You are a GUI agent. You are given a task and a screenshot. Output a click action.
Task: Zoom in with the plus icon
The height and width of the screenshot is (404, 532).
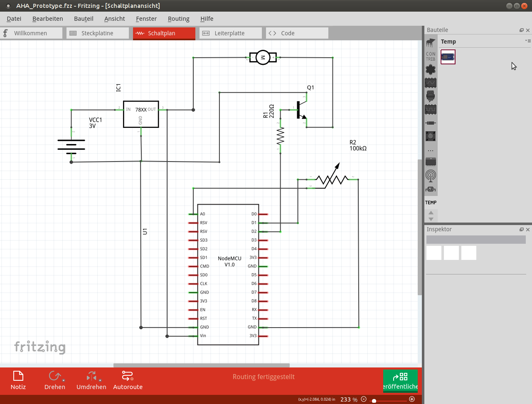(412, 399)
